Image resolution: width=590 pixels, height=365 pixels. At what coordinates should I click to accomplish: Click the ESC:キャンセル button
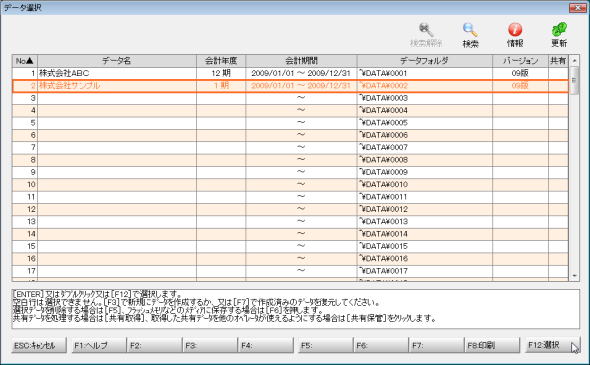[39, 345]
